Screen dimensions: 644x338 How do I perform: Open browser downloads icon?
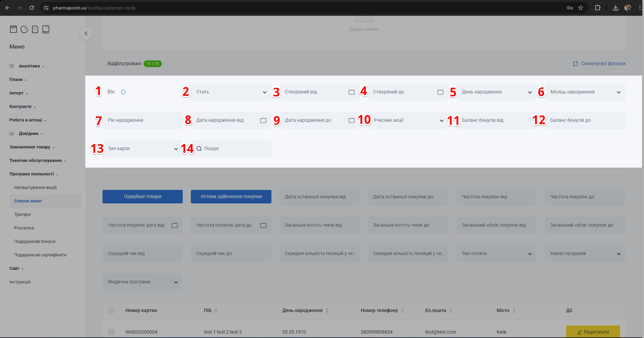point(615,8)
